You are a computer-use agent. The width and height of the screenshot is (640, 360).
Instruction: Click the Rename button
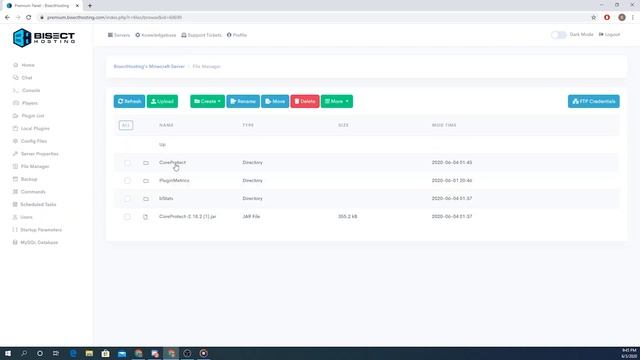point(243,101)
